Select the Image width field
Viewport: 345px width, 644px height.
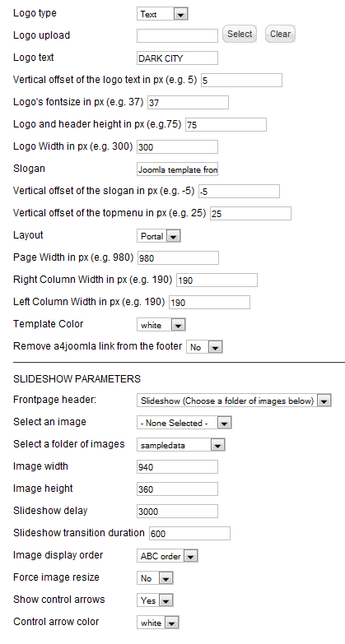[177, 467]
